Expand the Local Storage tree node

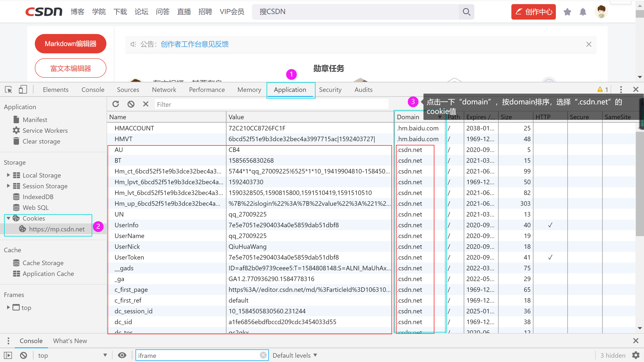pos(8,175)
